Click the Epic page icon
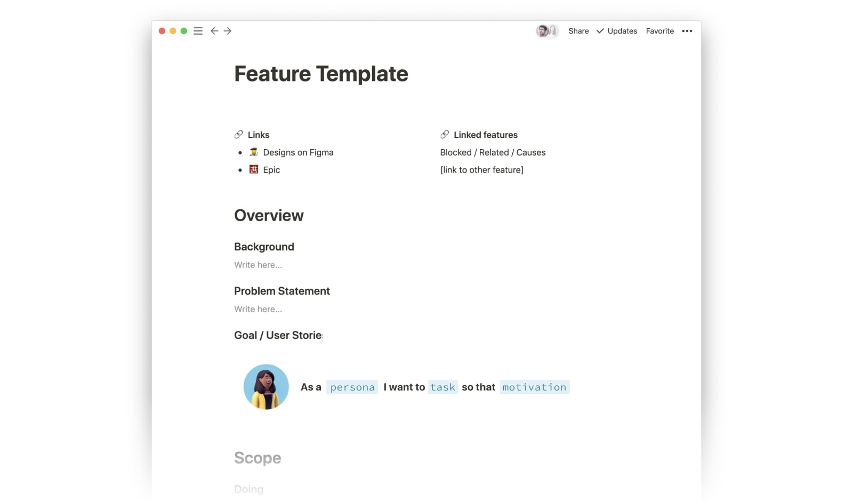Screen dimensions: 853x504 pyautogui.click(x=254, y=169)
